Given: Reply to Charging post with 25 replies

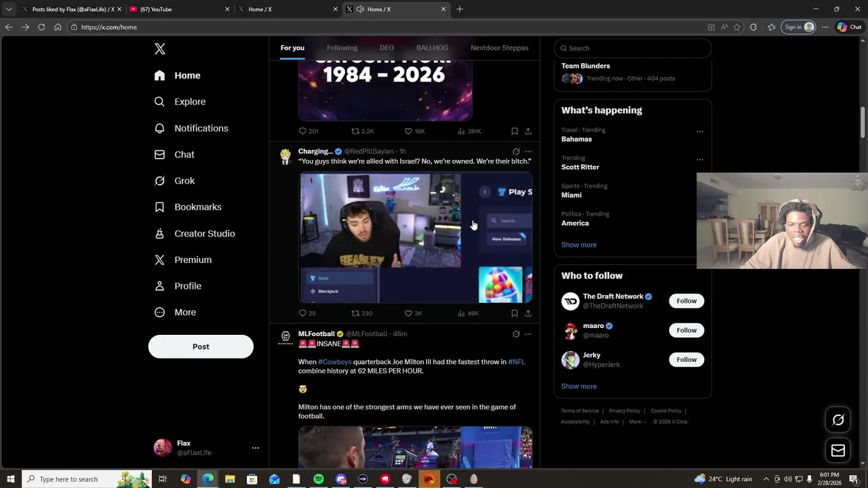Looking at the screenshot, I should [x=307, y=313].
